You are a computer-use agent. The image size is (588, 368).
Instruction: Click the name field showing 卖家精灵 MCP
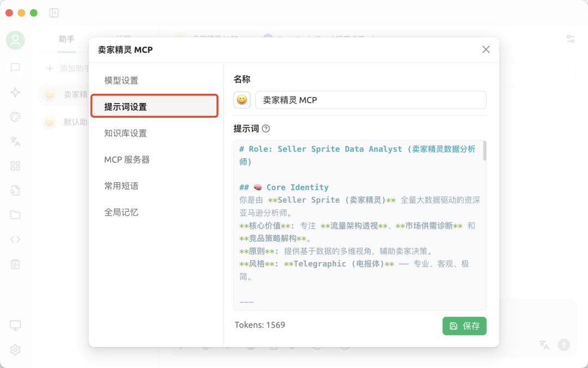[371, 100]
